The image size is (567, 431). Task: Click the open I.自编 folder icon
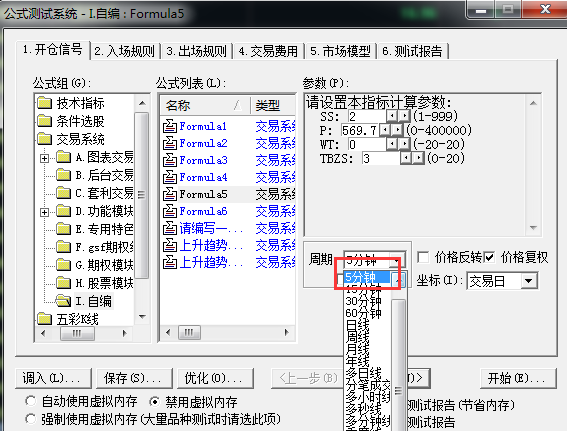coord(64,301)
